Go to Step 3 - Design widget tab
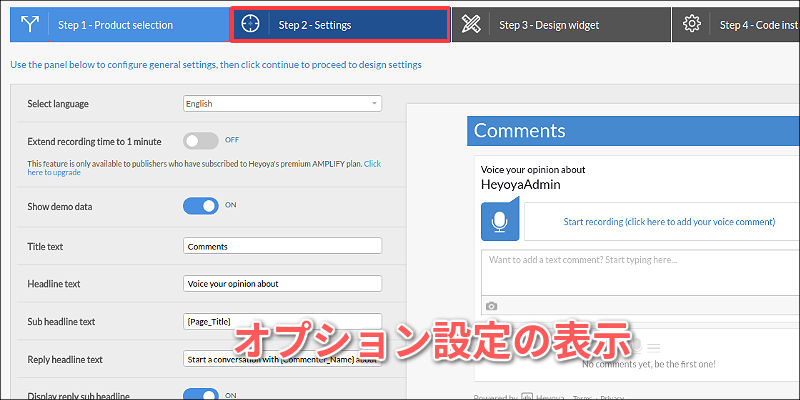This screenshot has height=400, width=800. [x=561, y=24]
